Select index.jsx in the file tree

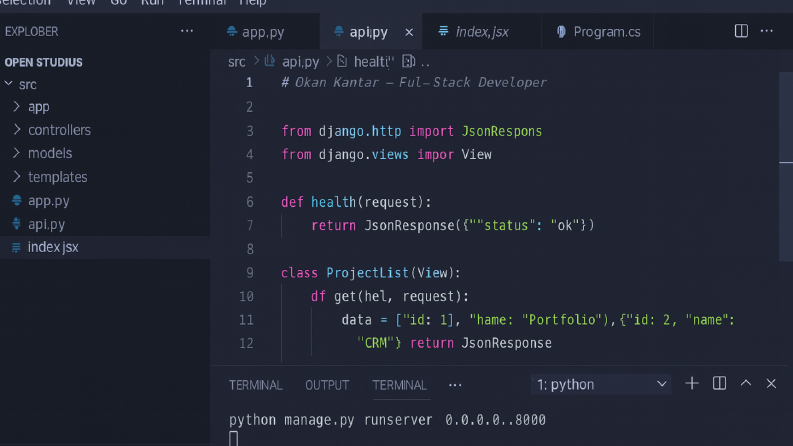(53, 247)
